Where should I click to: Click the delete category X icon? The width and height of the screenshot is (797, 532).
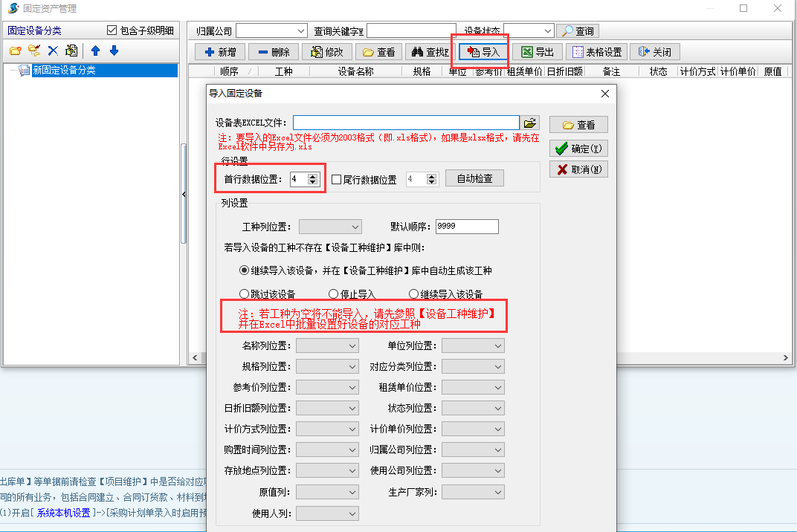(52, 51)
